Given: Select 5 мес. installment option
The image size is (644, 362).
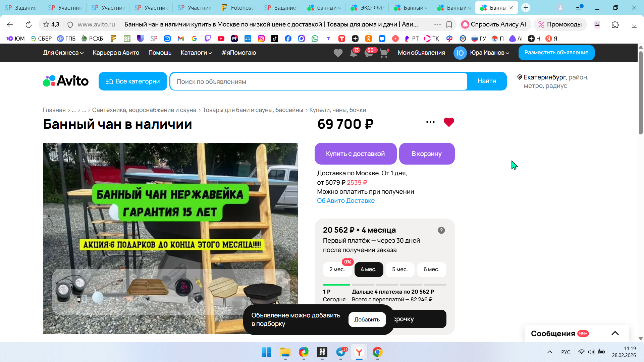Looking at the screenshot, I should click(x=400, y=269).
